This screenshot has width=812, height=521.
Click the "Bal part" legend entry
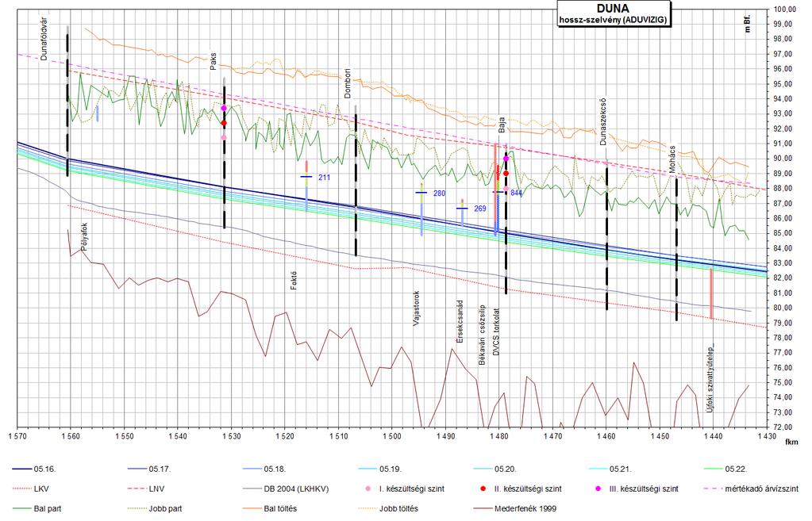click(37, 508)
